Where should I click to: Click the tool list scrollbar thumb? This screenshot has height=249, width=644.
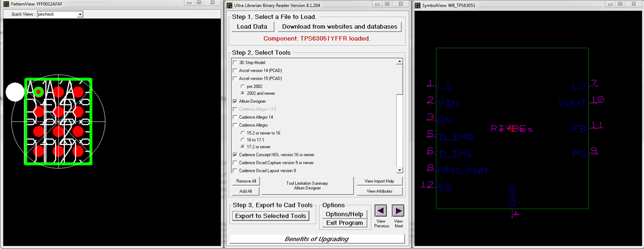(399, 81)
